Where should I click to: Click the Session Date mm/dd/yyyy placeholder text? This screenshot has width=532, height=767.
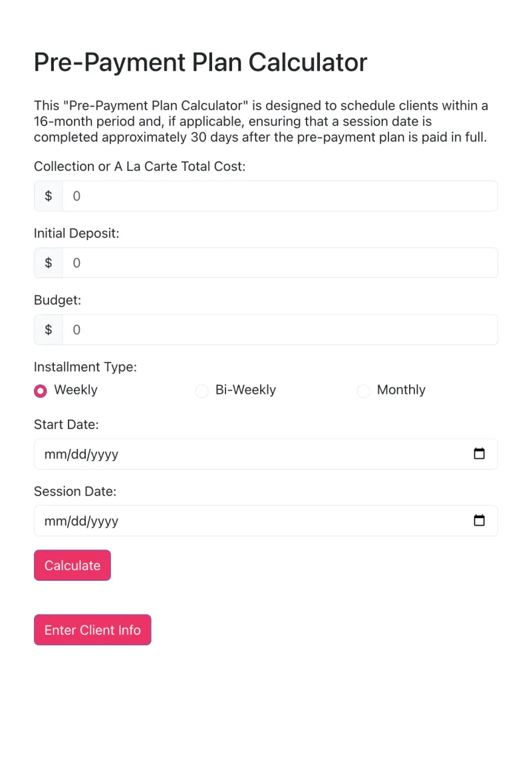coord(81,521)
